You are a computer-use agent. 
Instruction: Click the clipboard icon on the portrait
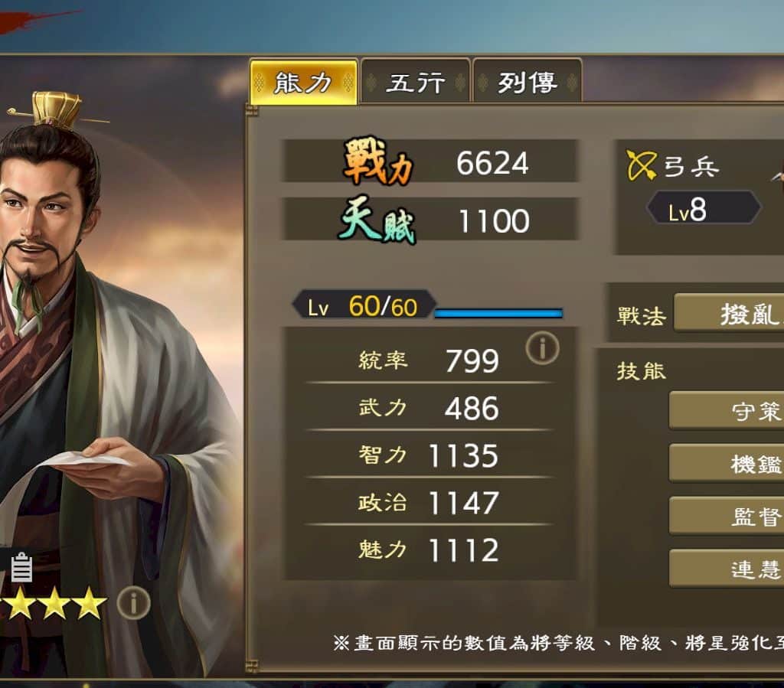click(21, 567)
